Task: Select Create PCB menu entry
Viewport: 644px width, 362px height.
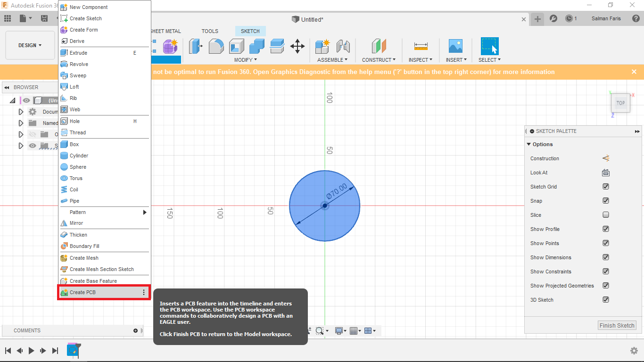Action: tap(83, 292)
